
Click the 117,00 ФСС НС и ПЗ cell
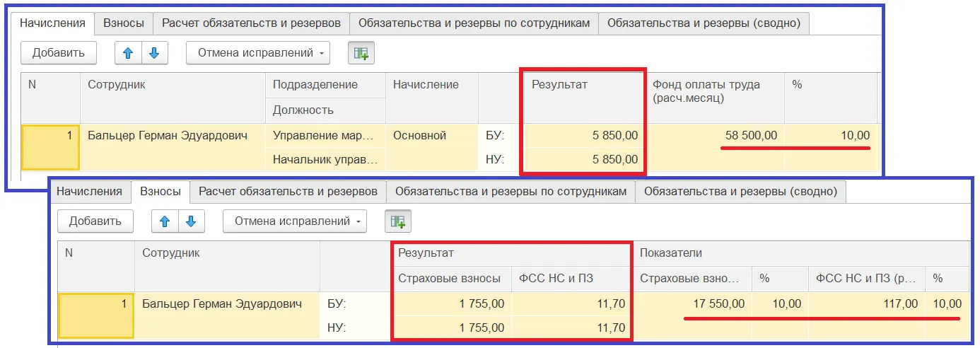(868, 304)
